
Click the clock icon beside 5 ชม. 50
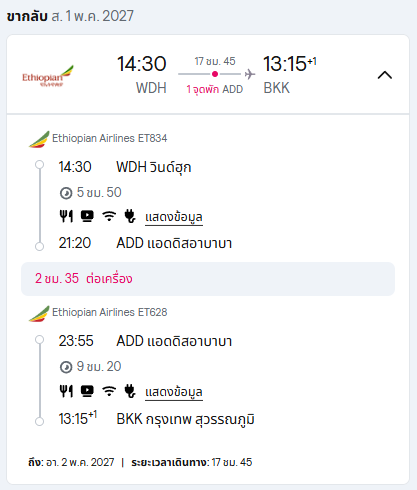click(66, 193)
